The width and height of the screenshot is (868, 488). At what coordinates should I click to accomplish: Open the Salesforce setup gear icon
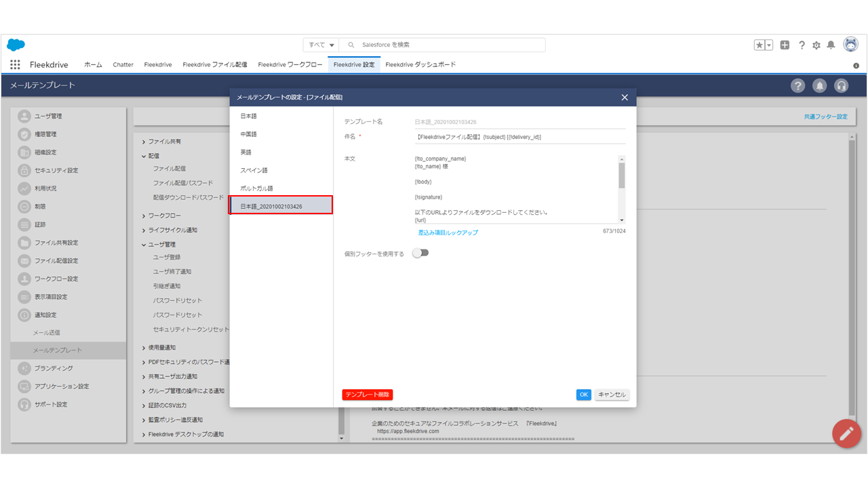pos(816,45)
